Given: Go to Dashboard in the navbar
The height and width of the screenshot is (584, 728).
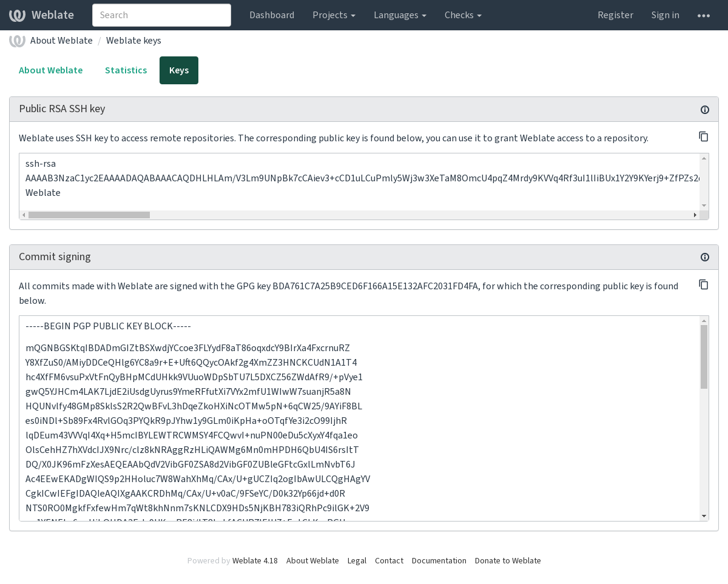Looking at the screenshot, I should pyautogui.click(x=272, y=15).
